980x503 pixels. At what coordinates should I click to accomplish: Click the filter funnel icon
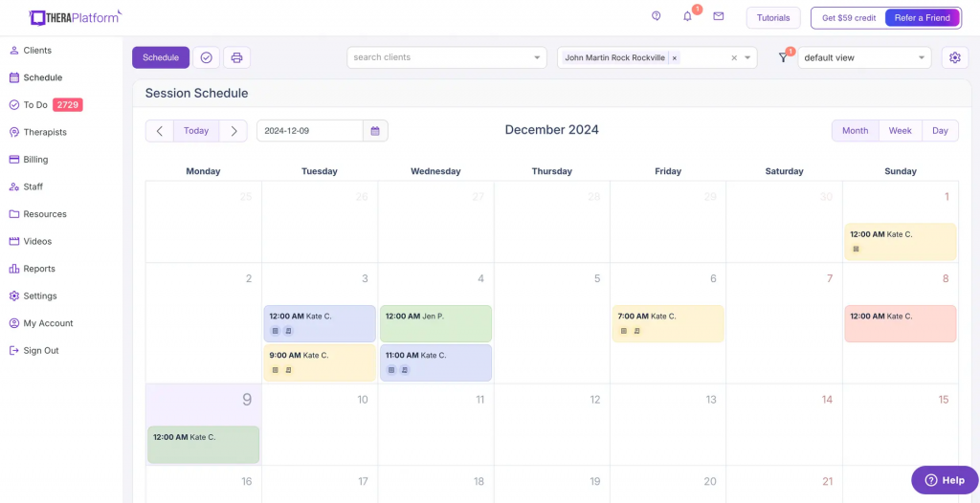[783, 57]
